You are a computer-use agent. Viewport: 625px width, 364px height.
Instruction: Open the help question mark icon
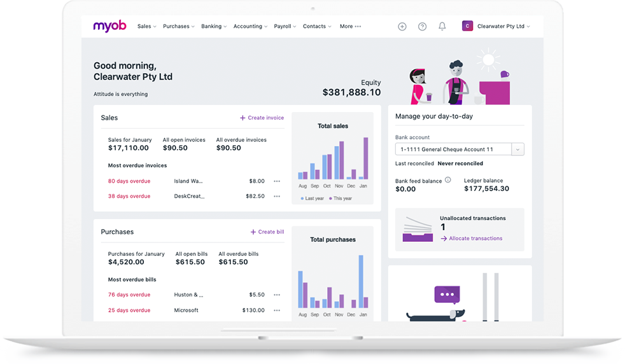click(x=422, y=27)
